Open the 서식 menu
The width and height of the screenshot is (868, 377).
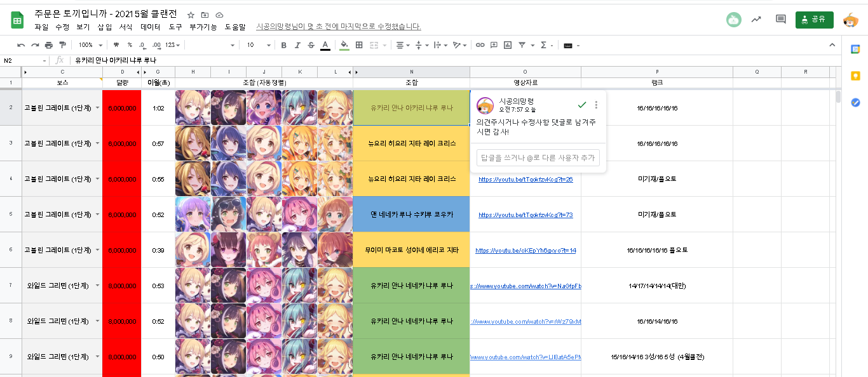126,27
